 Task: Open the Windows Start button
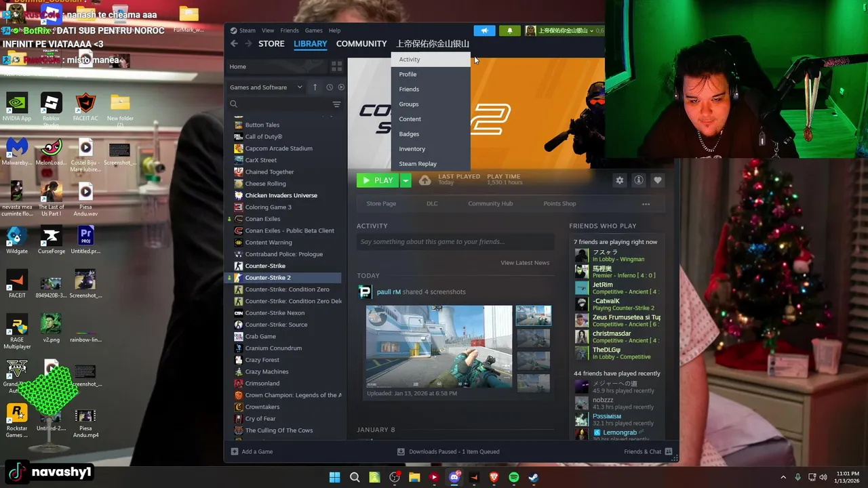click(335, 477)
